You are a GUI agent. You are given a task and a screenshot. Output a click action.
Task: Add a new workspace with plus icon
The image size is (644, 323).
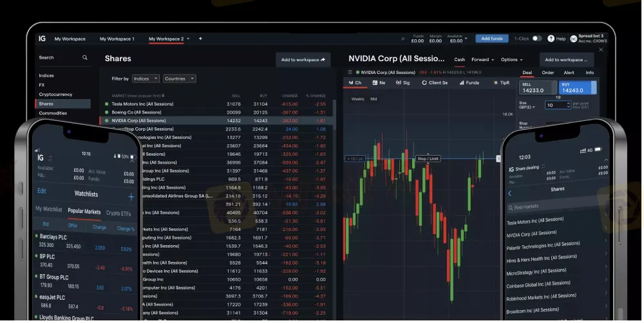click(x=200, y=39)
